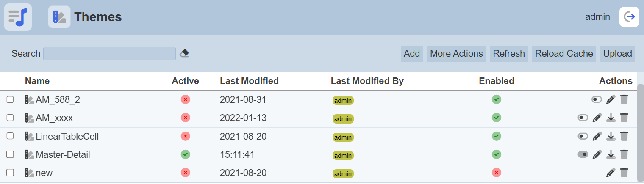
Task: Check the Master-Detail row checkbox
Action: (x=10, y=154)
